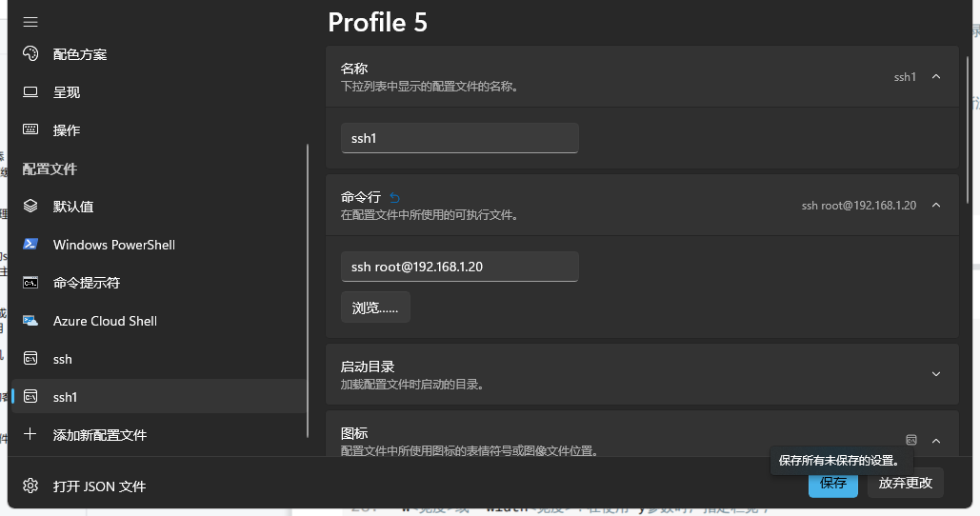Click the 操作 keyboard icon
980x516 pixels.
coord(30,129)
